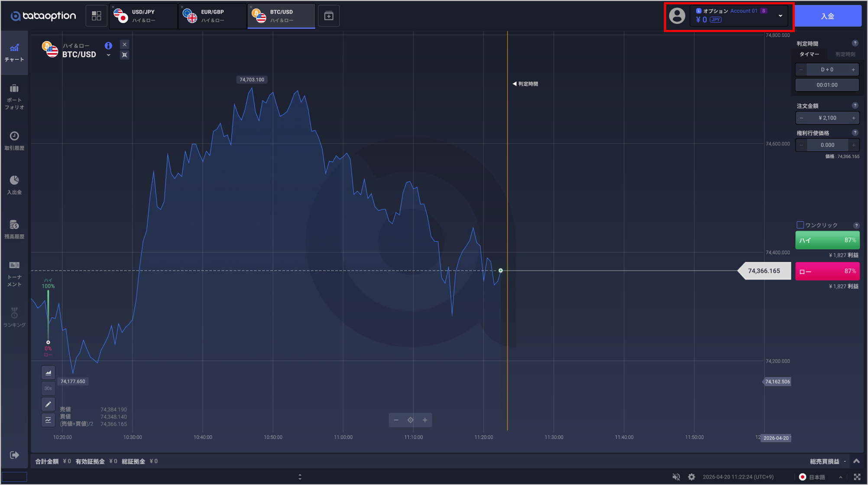Click the blue 入金 deposit button

pyautogui.click(x=827, y=16)
